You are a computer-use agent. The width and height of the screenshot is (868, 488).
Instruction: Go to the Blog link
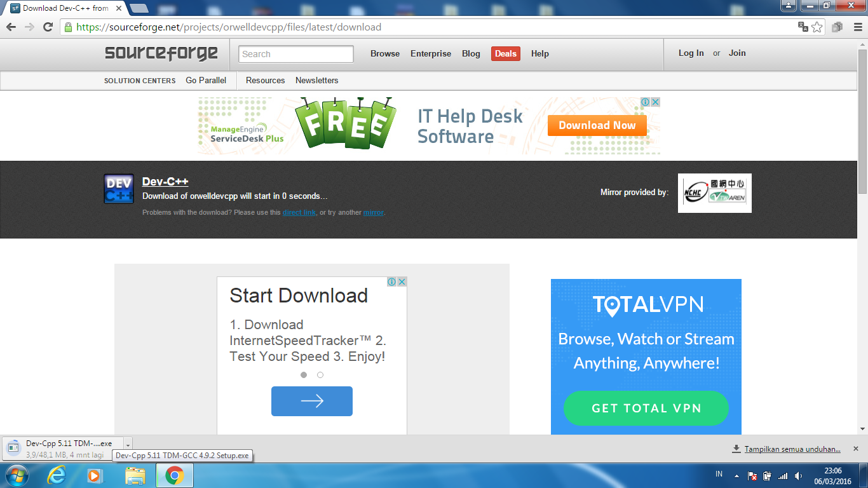[471, 53]
